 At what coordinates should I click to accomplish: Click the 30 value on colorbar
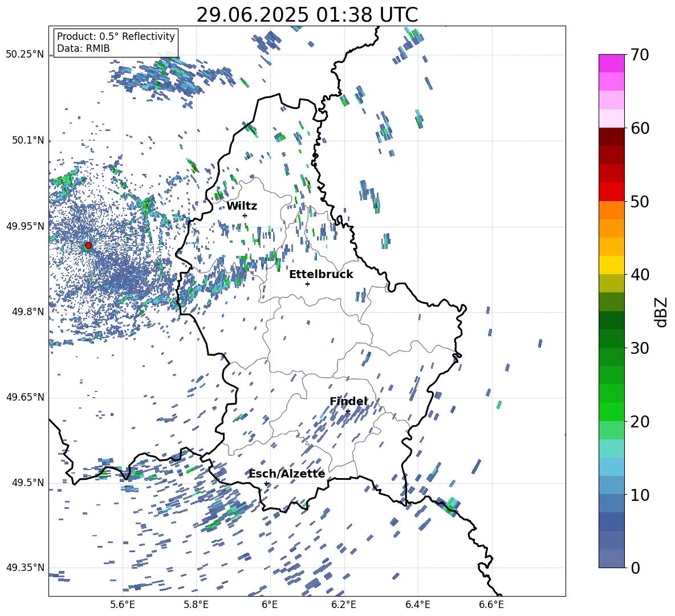640,348
